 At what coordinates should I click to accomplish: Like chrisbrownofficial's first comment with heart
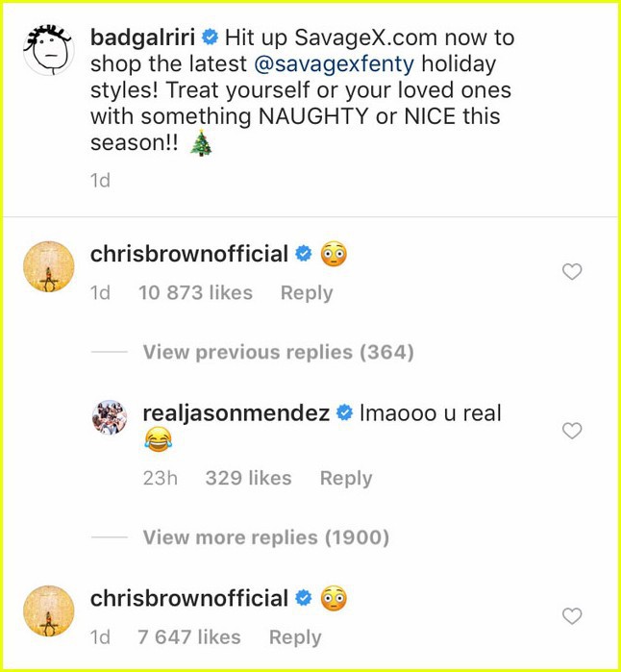(x=572, y=272)
